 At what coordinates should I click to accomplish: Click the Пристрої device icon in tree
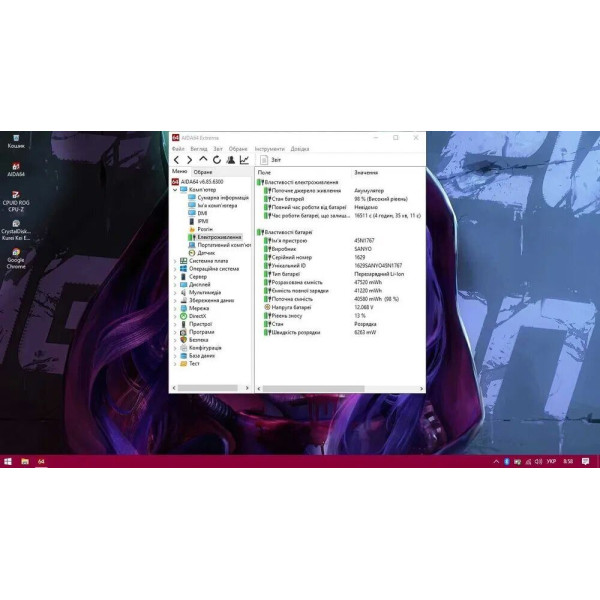pos(183,324)
